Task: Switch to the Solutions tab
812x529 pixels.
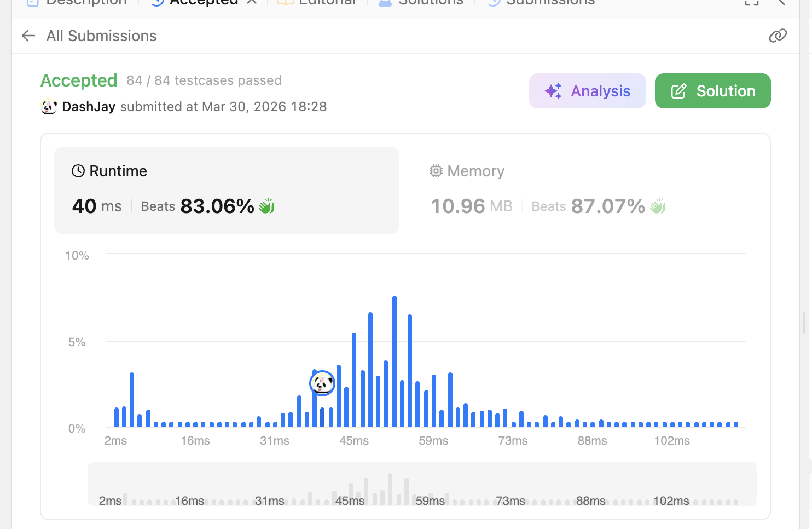Action: pyautogui.click(x=421, y=2)
